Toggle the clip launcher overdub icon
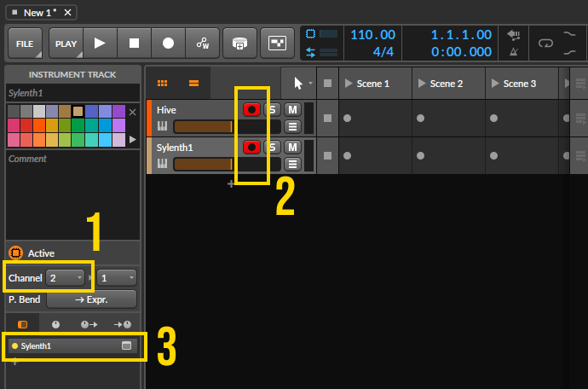The height and width of the screenshot is (389, 588). [239, 44]
